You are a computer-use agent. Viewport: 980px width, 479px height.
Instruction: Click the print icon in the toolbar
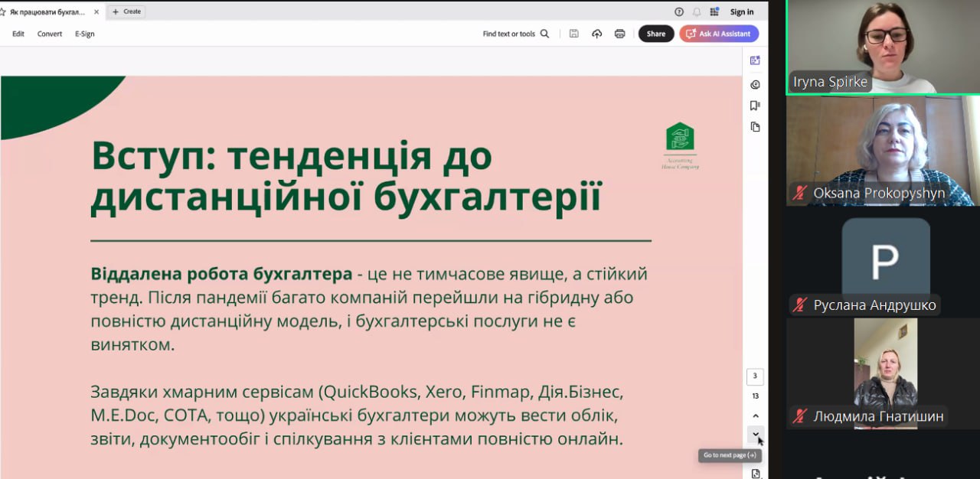tap(619, 34)
